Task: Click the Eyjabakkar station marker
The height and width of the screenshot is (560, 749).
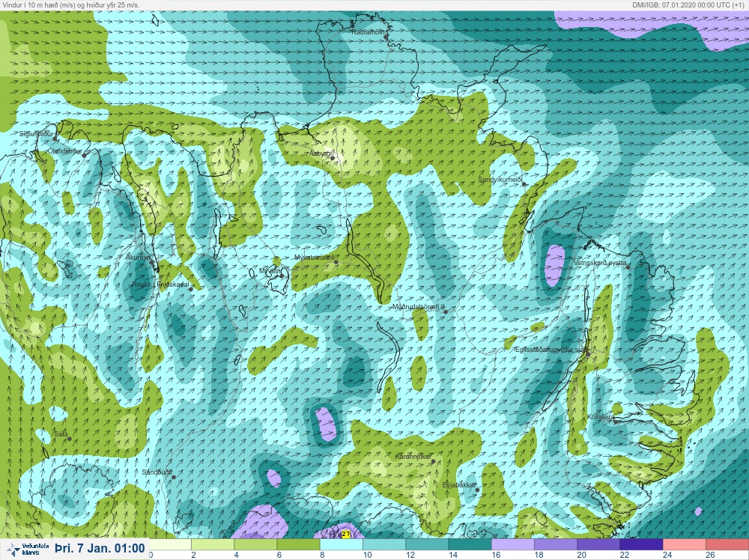Action: 477,490
